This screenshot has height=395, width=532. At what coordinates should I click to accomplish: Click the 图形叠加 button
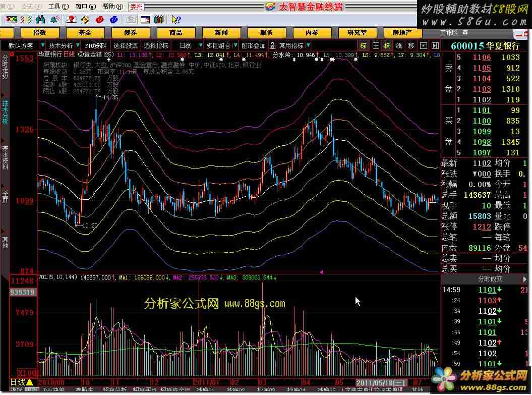click(254, 45)
